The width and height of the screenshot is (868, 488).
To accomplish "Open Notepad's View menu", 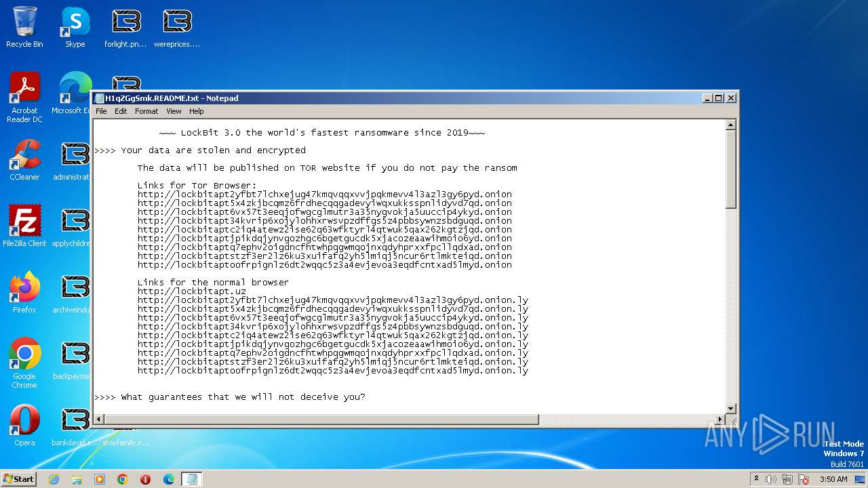I will click(174, 111).
